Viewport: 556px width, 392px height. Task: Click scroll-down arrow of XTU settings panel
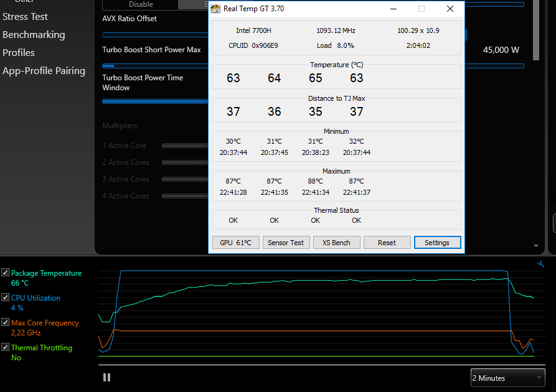(536, 246)
